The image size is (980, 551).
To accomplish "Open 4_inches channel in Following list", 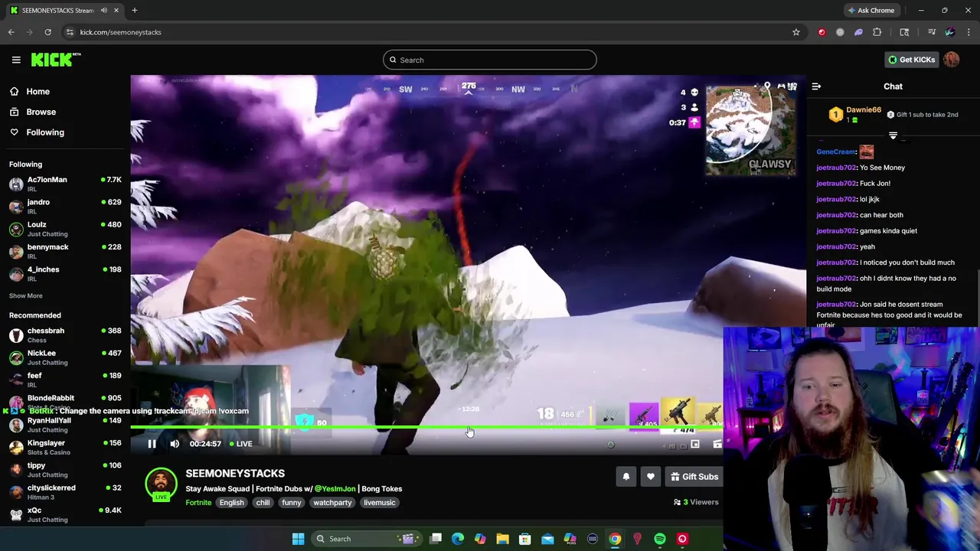I will pos(65,274).
